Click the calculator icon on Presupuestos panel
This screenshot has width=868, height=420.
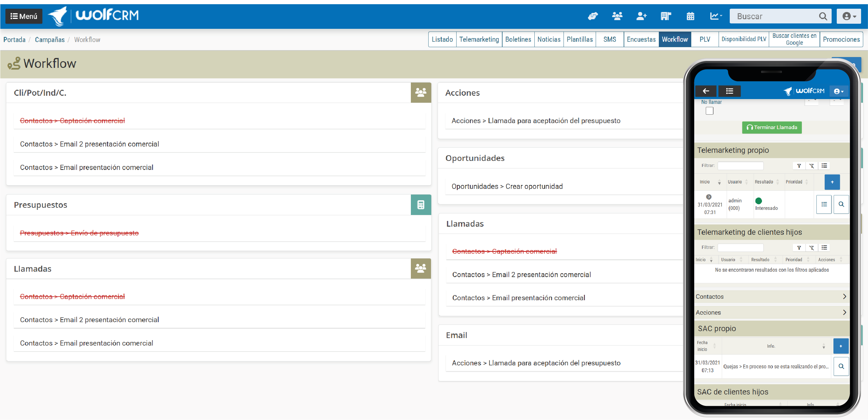click(420, 205)
